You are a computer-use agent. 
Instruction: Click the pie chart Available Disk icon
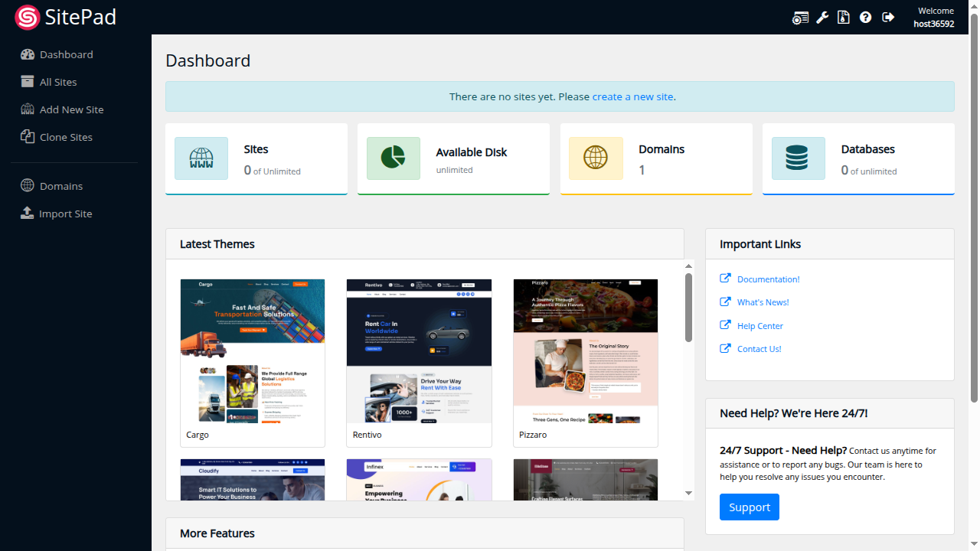[x=394, y=158]
